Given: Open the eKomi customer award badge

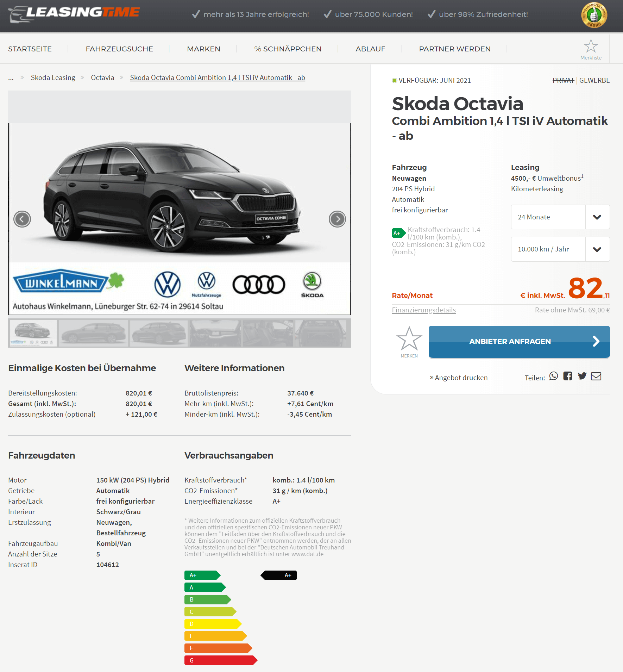Looking at the screenshot, I should point(594,15).
